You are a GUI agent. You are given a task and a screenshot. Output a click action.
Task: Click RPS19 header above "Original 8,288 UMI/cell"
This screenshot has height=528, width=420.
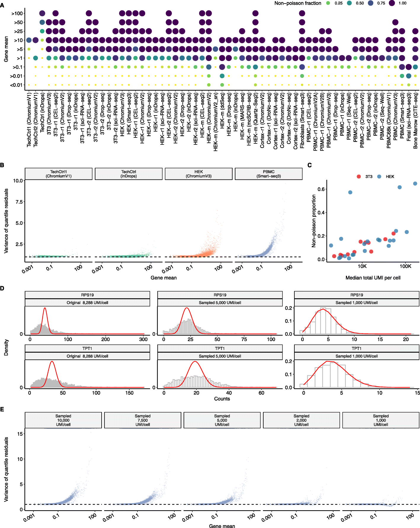[87, 295]
